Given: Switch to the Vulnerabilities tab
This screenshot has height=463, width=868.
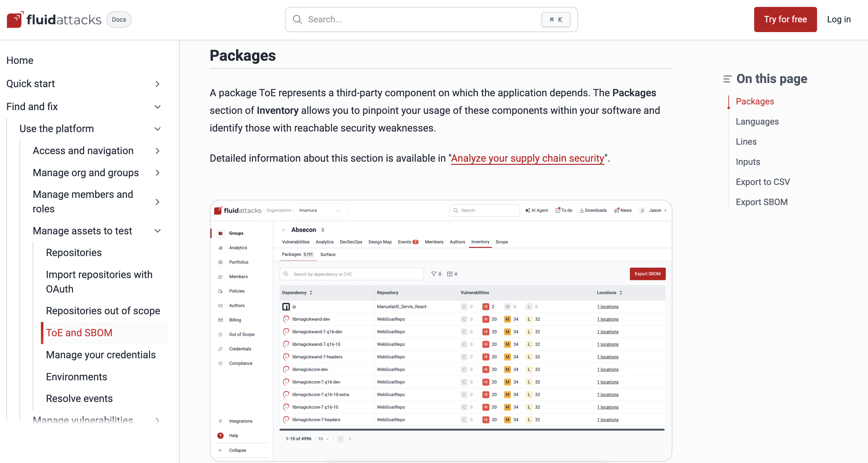Looking at the screenshot, I should (296, 242).
